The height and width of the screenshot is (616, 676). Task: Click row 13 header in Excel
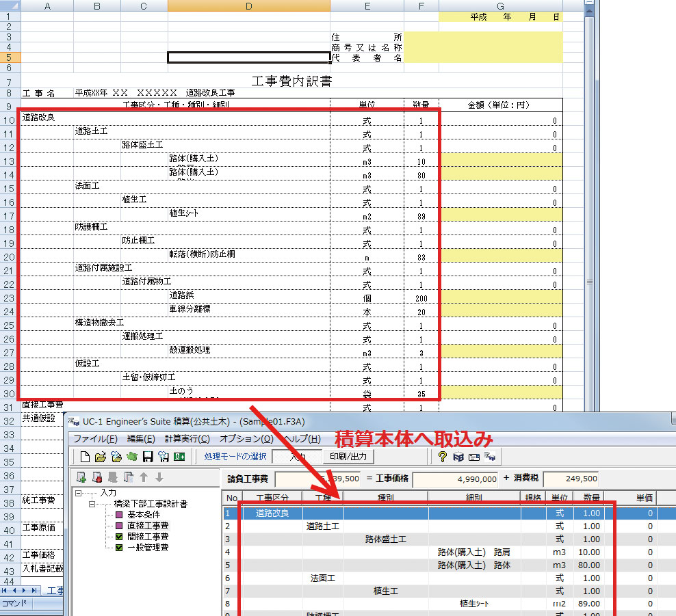(x=10, y=161)
